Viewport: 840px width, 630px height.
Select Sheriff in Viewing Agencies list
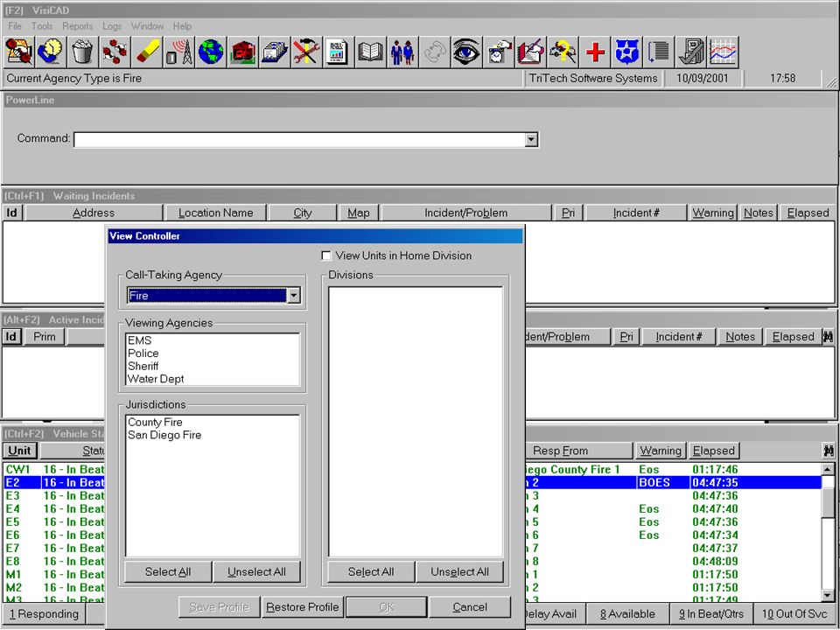click(x=212, y=366)
